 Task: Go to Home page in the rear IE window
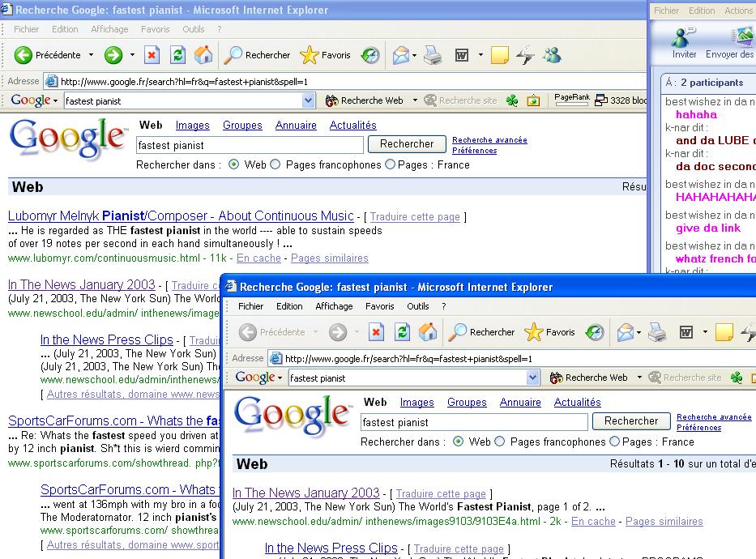click(203, 55)
